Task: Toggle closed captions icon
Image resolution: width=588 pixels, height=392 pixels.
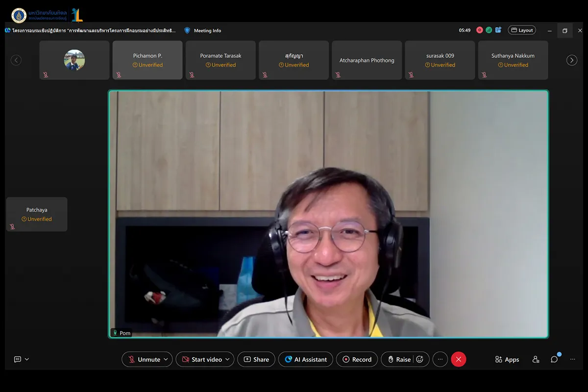Action: (18, 359)
